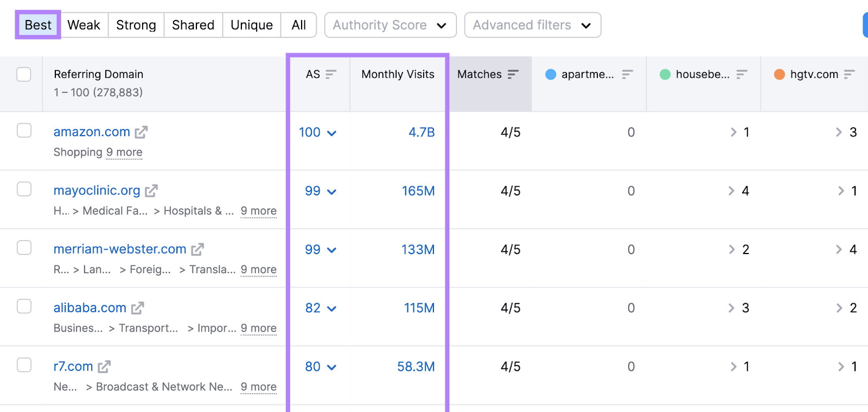Screen dimensions: 868x412
Task: Expand AS score 82 for alibaba.com
Action: (321, 308)
